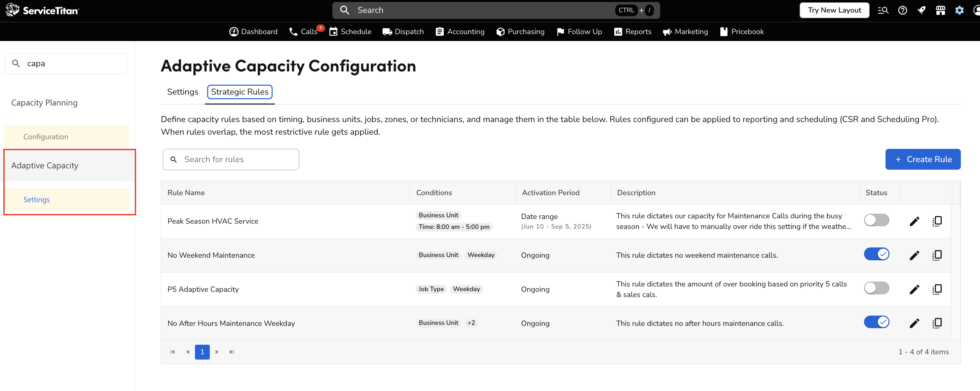Viewport: 980px width, 391px height.
Task: Click the rocket icon in top bar
Action: coord(921,10)
